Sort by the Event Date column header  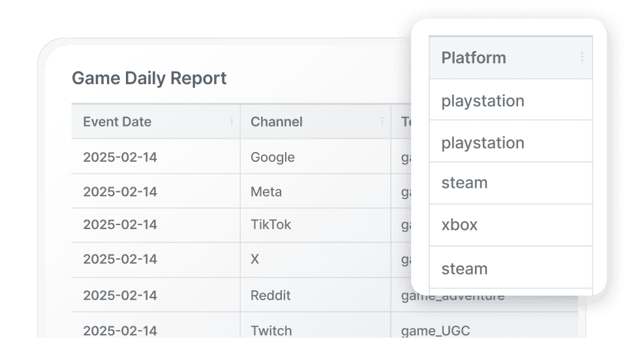tap(117, 121)
